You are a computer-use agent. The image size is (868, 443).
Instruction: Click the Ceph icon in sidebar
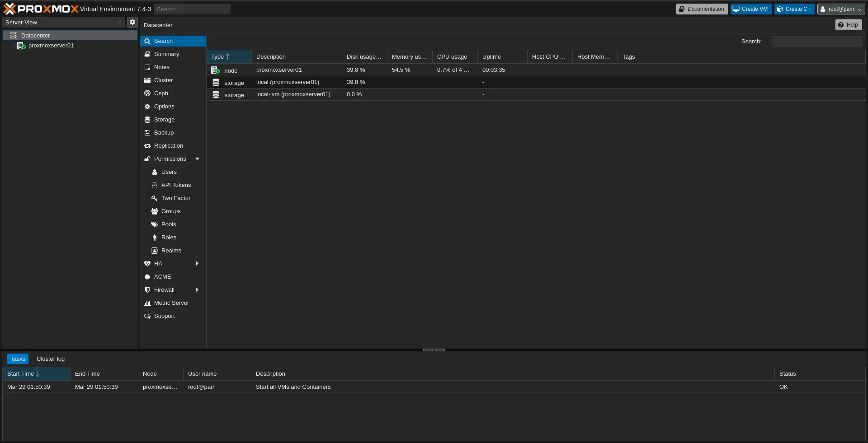pos(147,93)
